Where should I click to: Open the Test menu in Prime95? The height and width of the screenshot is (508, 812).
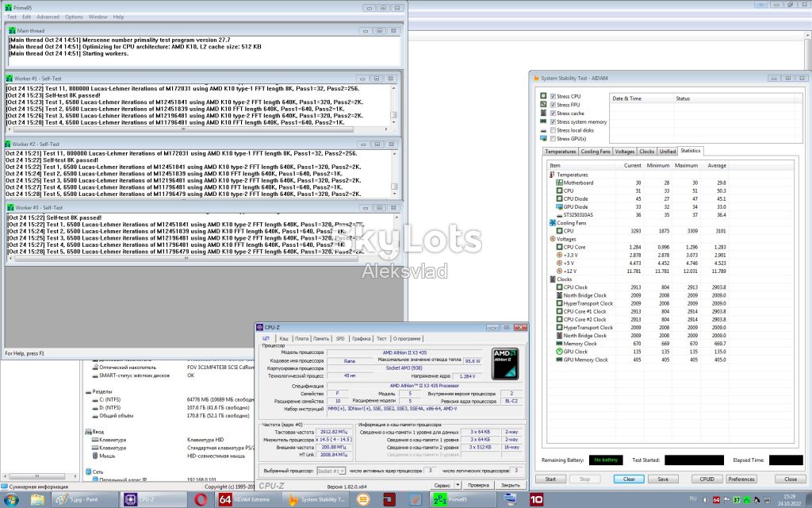tap(11, 17)
